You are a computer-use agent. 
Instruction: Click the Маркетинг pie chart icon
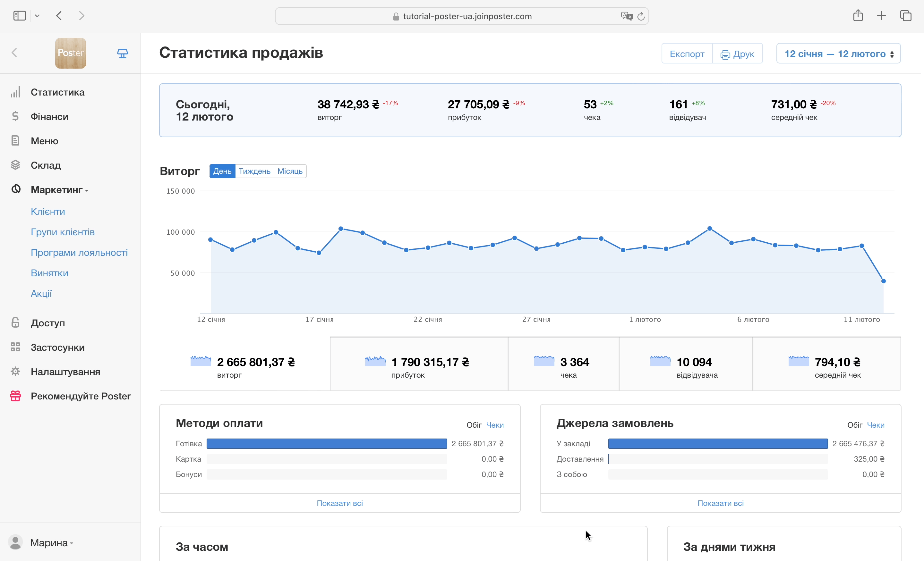[x=16, y=189]
